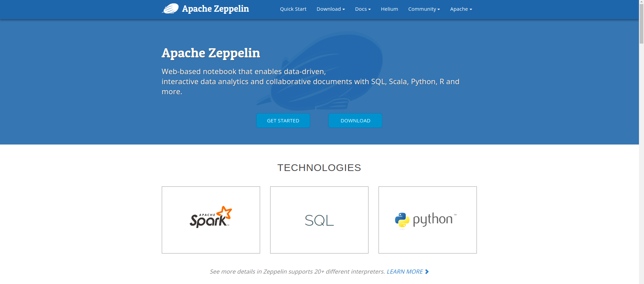Click the DOWNLOAD button
This screenshot has height=284, width=644.
[x=355, y=120]
